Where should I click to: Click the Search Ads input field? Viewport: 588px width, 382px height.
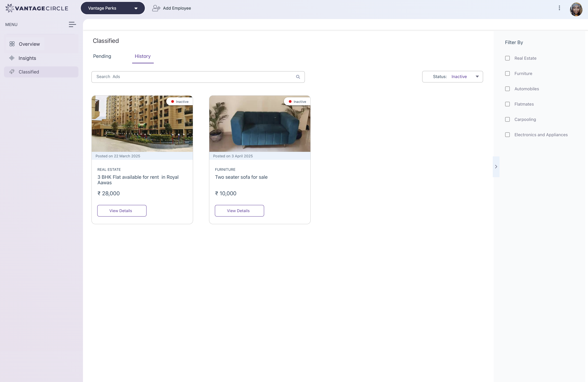click(x=193, y=77)
